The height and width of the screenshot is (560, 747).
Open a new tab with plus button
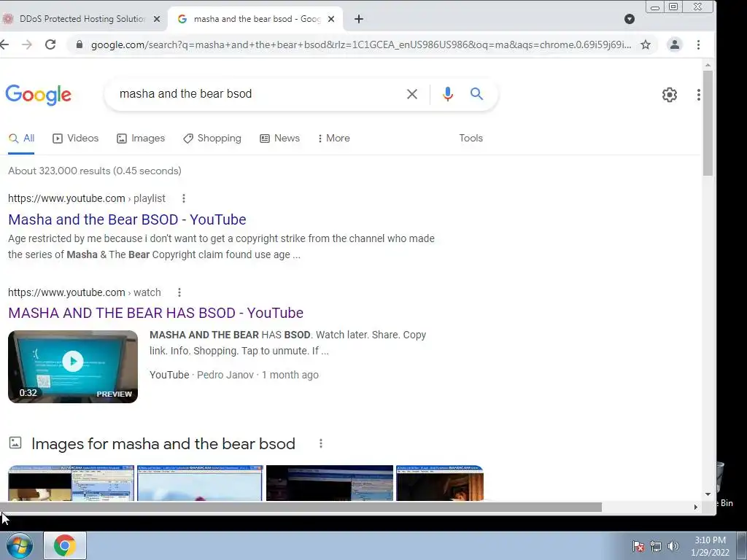click(359, 19)
